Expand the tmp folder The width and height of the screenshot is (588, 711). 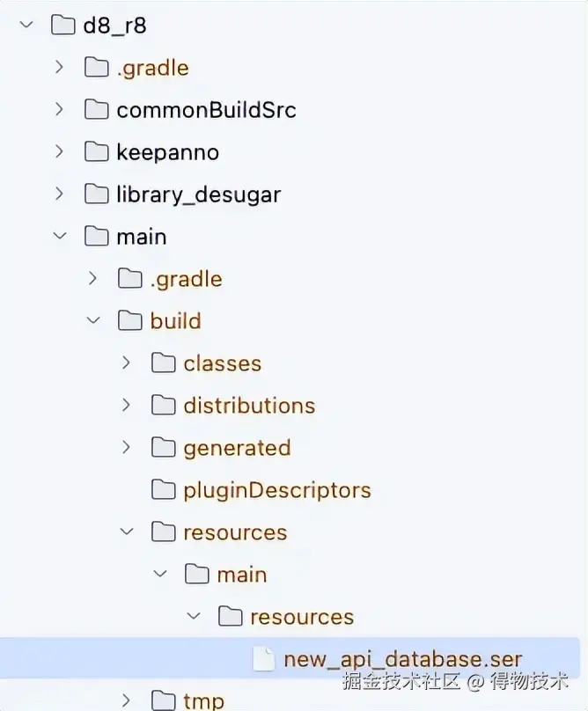coord(126,700)
